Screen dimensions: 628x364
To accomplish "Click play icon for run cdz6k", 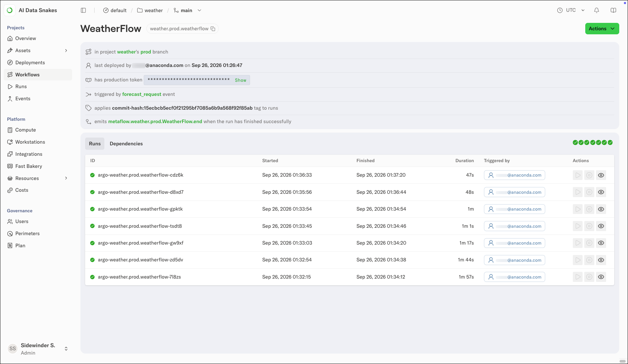I will [578, 175].
